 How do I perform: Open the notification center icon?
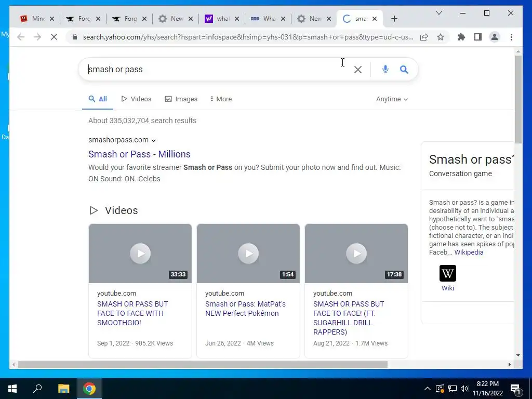point(515,389)
